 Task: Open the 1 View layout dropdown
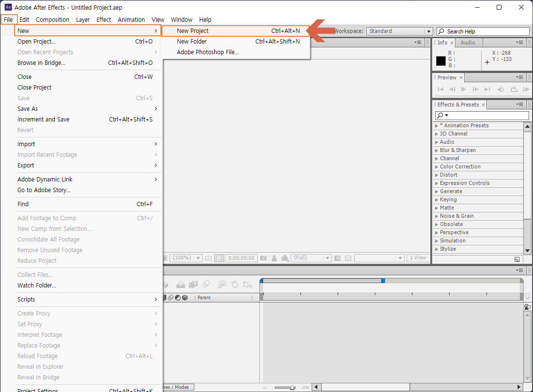[x=418, y=258]
